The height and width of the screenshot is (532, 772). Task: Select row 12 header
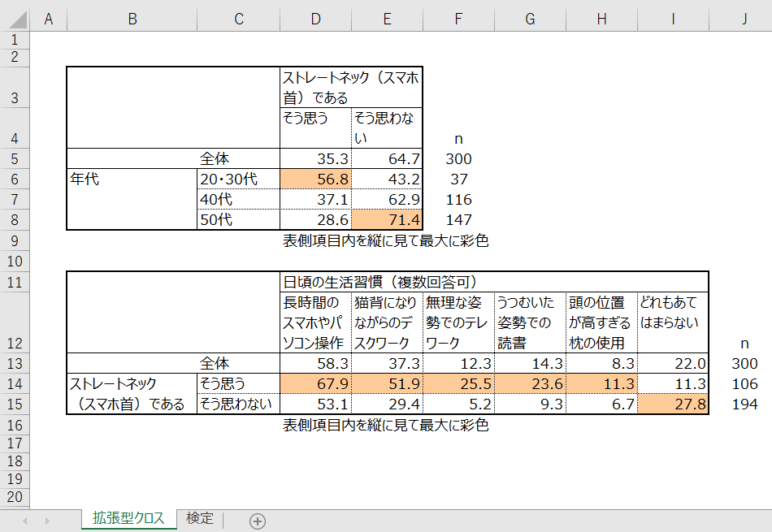point(15,322)
